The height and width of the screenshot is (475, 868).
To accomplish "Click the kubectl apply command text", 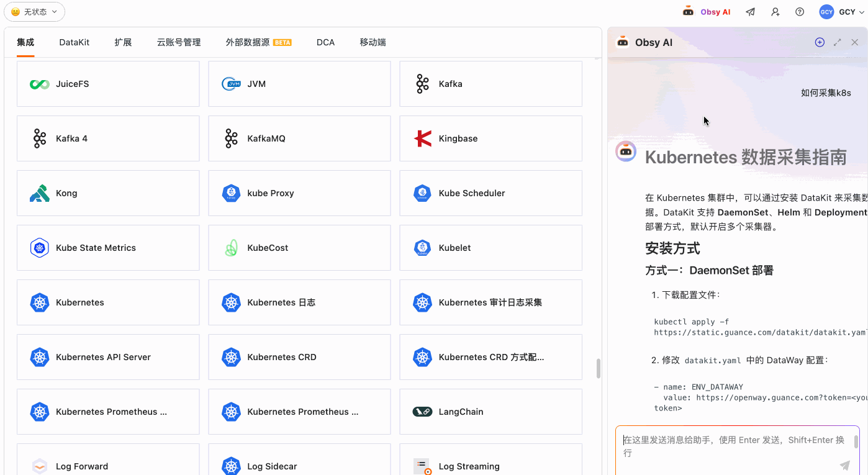I will (761, 327).
